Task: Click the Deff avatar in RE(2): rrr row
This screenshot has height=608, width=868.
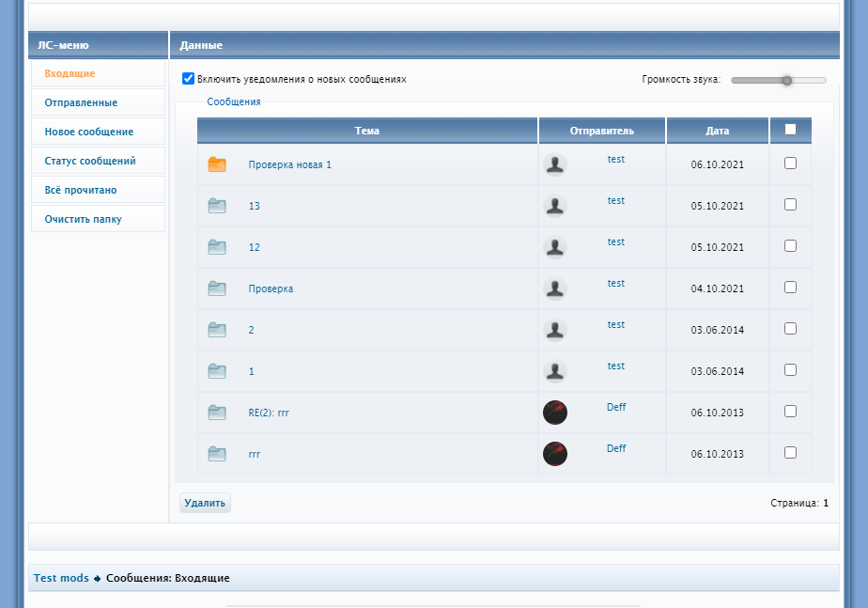Action: pos(555,413)
